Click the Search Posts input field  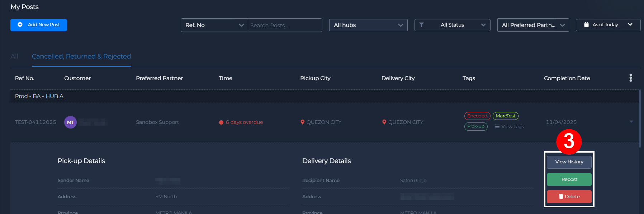(285, 25)
